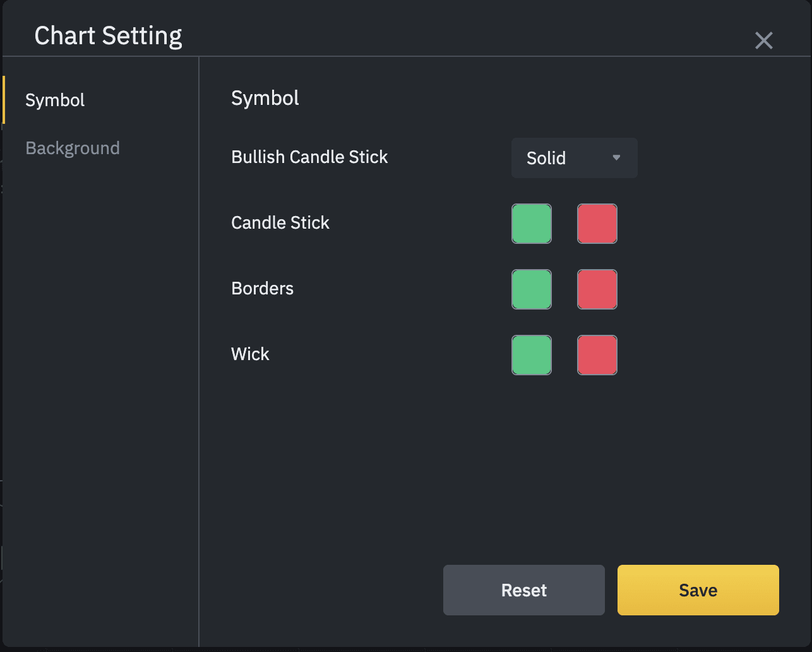Screen dimensions: 812x652
Task: Click the Bullish Candle Stick label
Action: (309, 157)
